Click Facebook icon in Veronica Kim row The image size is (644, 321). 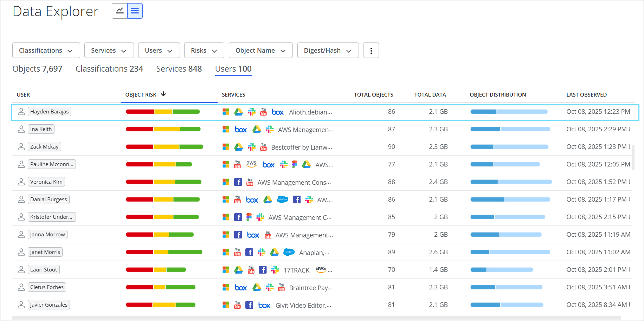click(238, 182)
